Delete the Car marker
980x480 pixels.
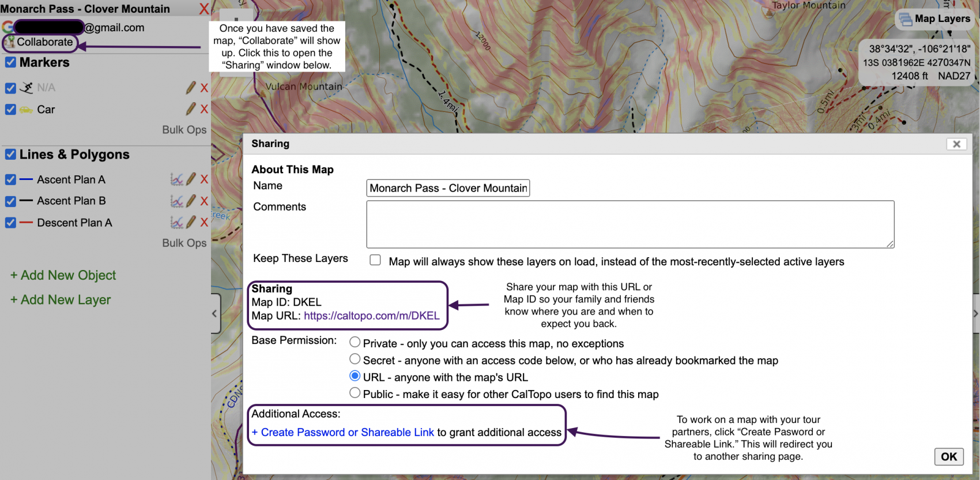coord(204,109)
